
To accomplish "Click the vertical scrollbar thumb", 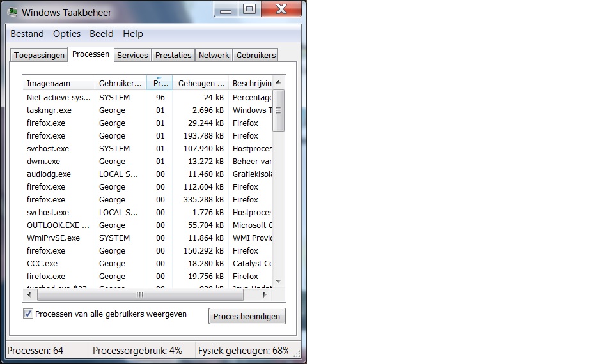I will click(x=278, y=110).
